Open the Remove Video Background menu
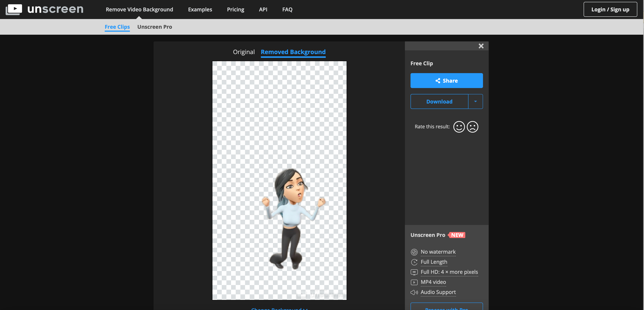 point(139,9)
